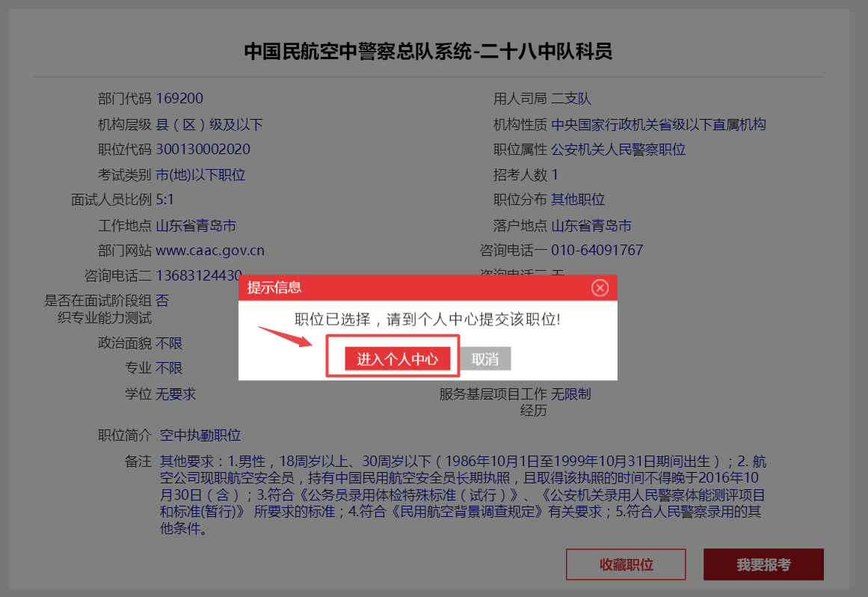Click 政治面貌 value 不限
The image size is (868, 597).
click(x=169, y=343)
